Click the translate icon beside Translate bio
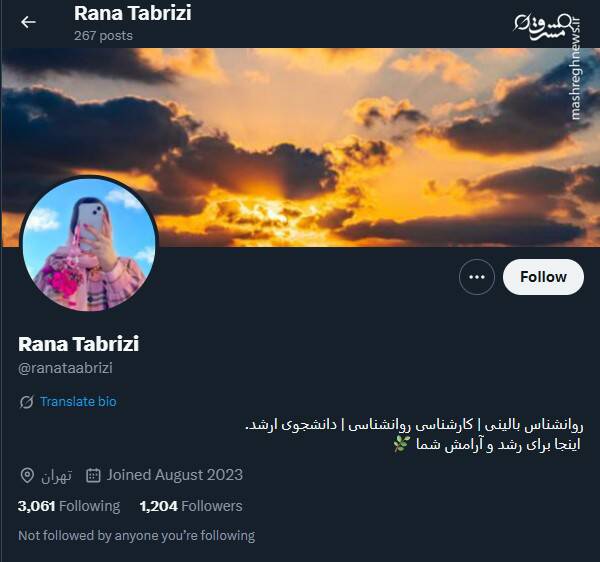This screenshot has width=600, height=562. tap(26, 402)
